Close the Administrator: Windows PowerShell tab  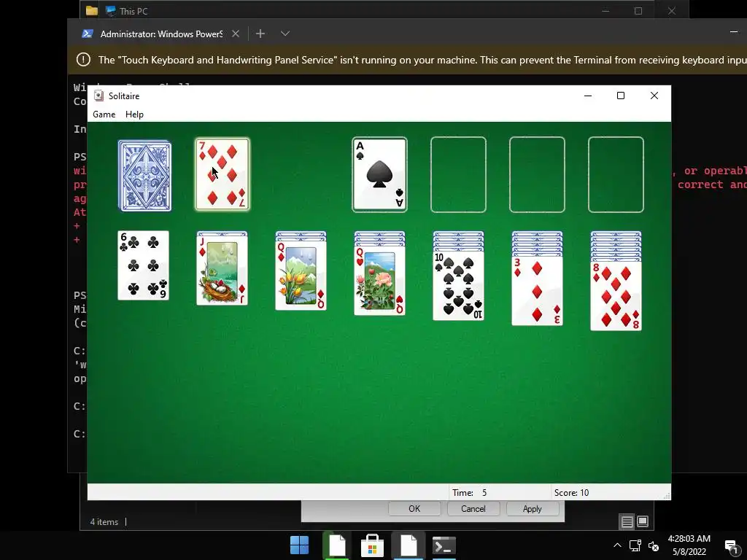coord(236,34)
